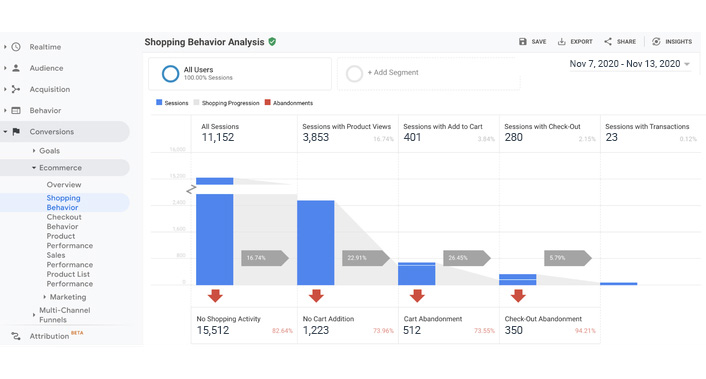
Task: Click the Product Views blue bar
Action: pyautogui.click(x=316, y=243)
